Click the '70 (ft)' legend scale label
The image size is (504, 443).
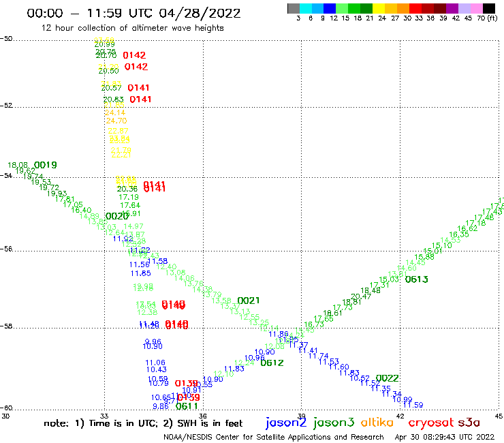pos(487,18)
